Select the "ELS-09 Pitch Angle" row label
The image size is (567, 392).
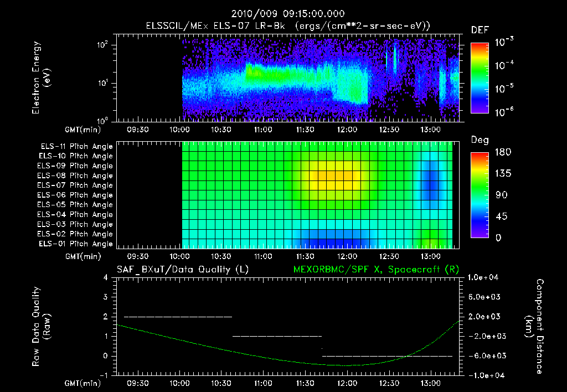click(x=75, y=166)
